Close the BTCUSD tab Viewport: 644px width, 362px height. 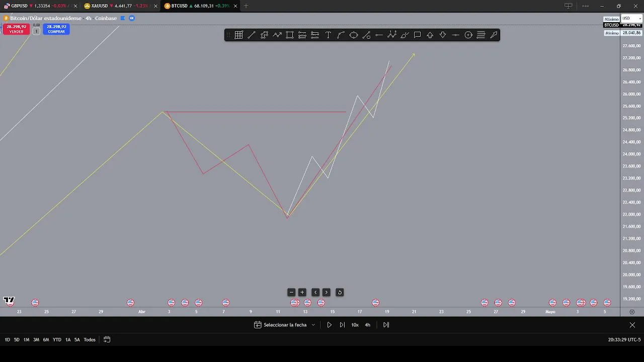(235, 6)
